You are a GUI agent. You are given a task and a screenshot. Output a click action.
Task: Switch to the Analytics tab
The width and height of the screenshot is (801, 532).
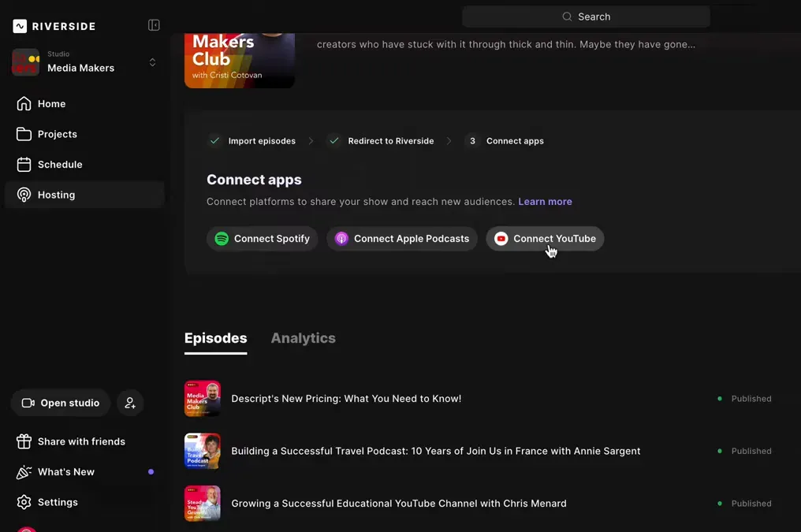(x=303, y=337)
